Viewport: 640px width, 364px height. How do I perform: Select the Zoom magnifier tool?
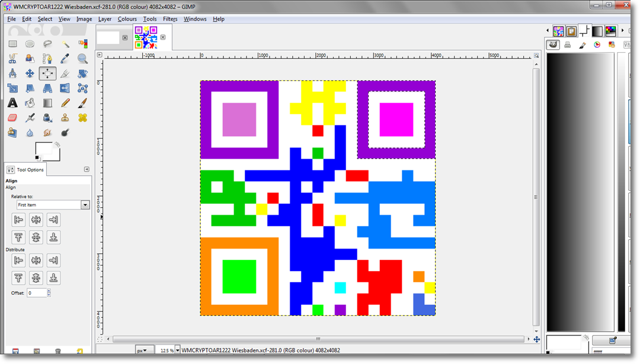[x=82, y=59]
